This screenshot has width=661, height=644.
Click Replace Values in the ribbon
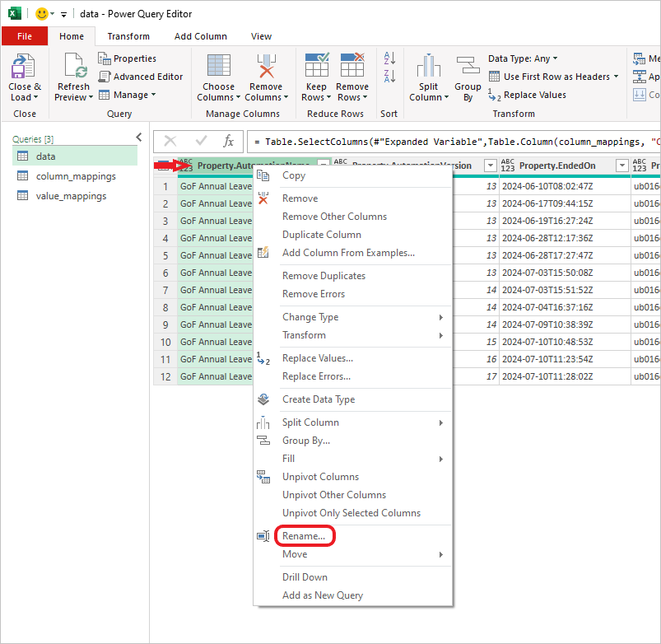tap(527, 95)
